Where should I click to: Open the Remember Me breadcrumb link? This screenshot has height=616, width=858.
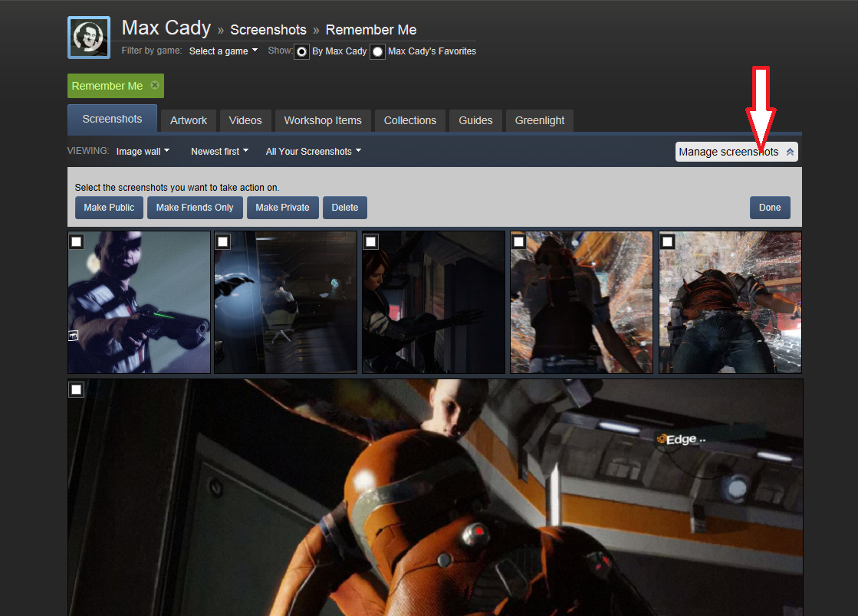[371, 30]
